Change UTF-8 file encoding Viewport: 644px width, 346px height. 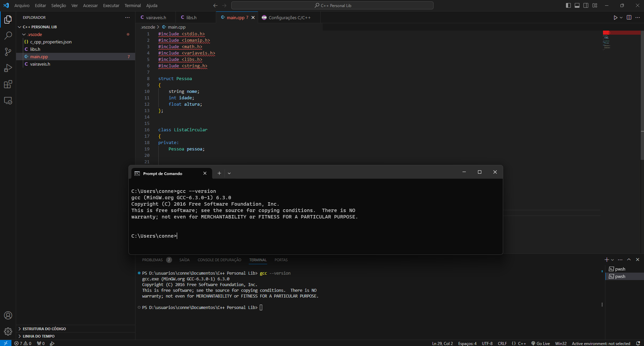(487, 343)
